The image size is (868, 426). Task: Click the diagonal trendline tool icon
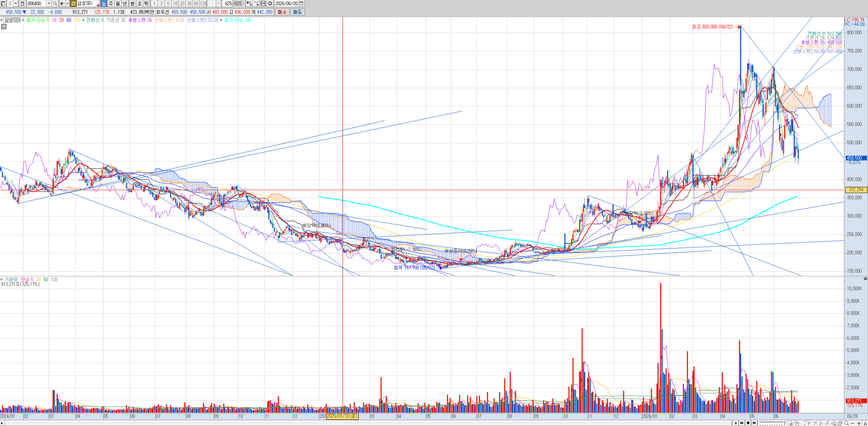pyautogui.click(x=828, y=423)
